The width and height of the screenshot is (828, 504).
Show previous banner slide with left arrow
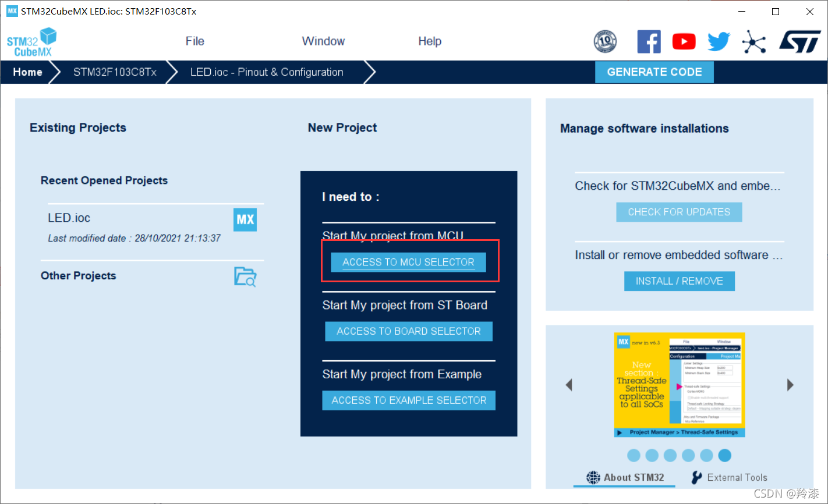click(569, 385)
